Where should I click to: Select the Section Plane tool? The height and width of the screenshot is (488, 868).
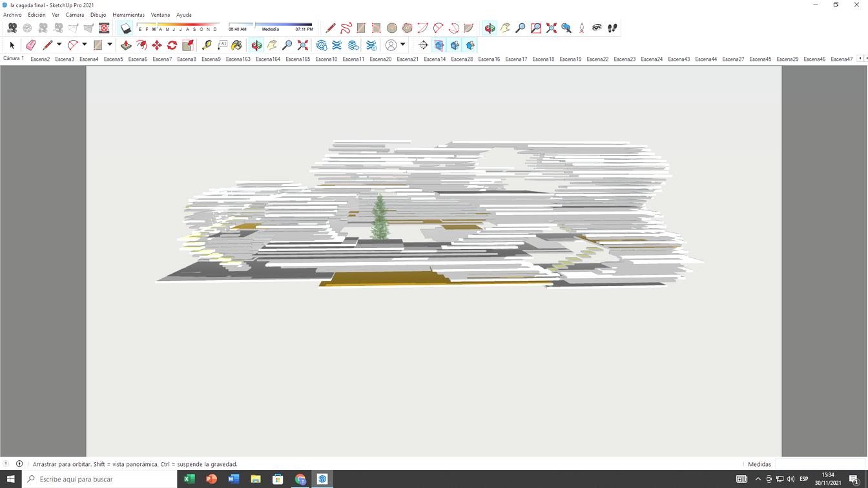click(423, 45)
